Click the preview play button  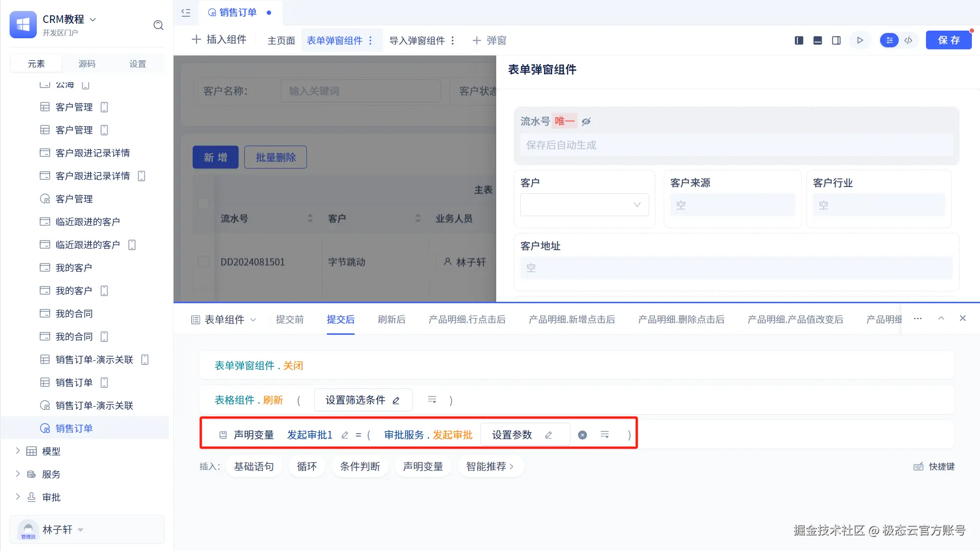click(x=860, y=40)
